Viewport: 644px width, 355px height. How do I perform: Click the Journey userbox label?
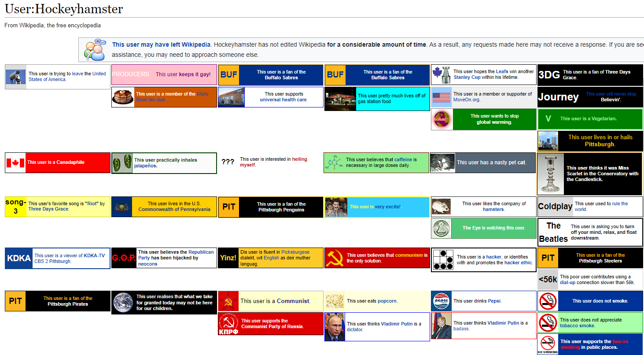pyautogui.click(x=558, y=97)
